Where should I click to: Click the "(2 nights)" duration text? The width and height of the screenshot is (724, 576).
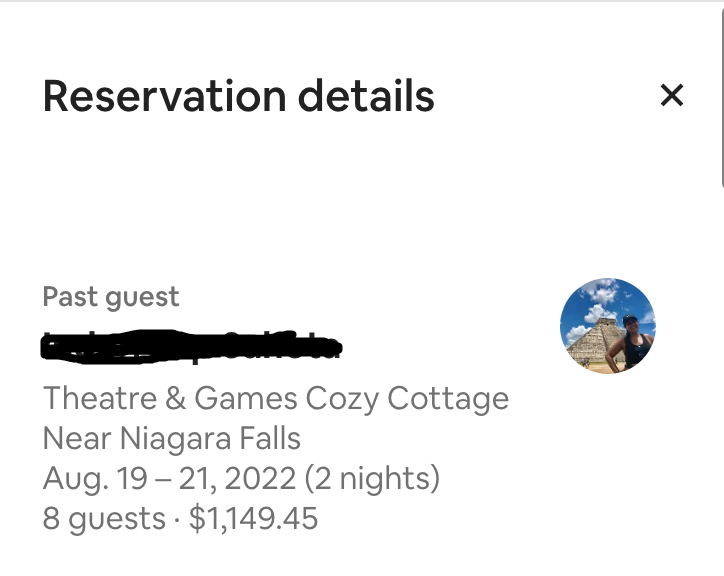[372, 478]
